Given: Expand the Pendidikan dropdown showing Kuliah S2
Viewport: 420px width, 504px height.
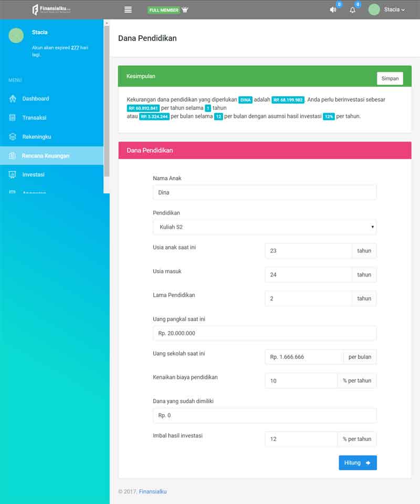Looking at the screenshot, I should click(x=264, y=227).
